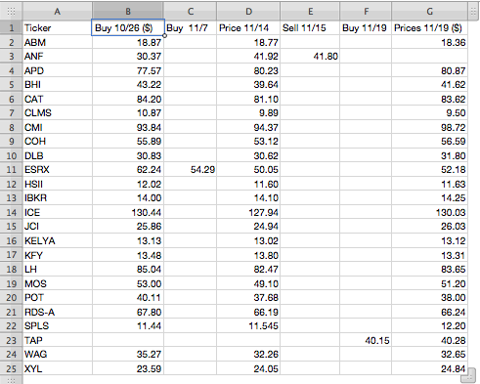Click the table resize handle at bottom-right
Viewport: 480px width, 384px height.
(469, 375)
